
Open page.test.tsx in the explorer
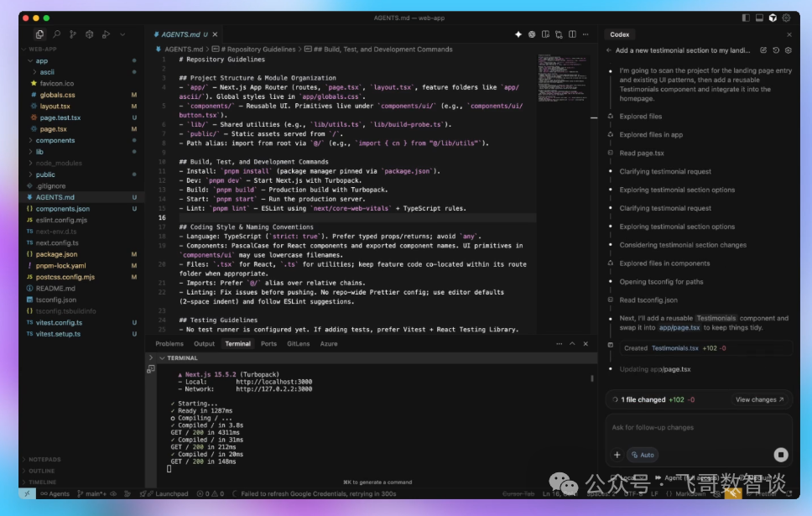(x=60, y=117)
